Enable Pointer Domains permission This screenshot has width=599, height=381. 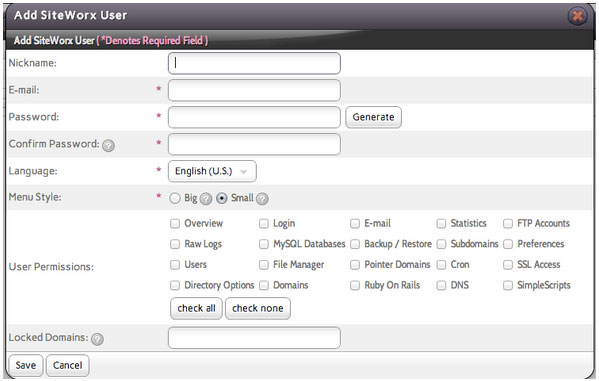pyautogui.click(x=355, y=265)
